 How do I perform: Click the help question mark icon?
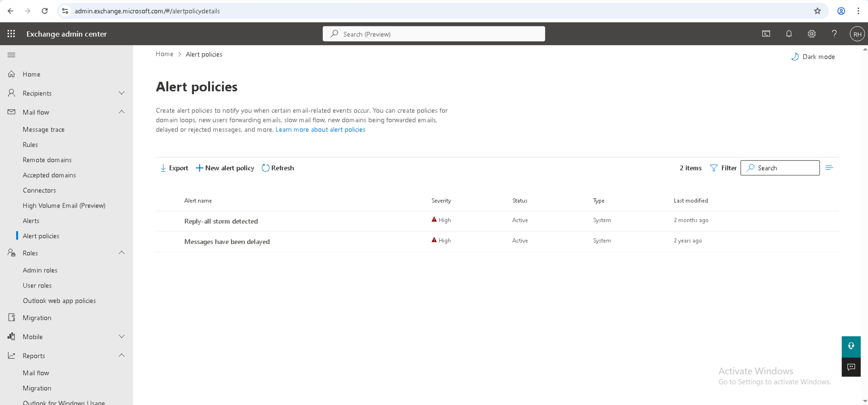click(834, 34)
